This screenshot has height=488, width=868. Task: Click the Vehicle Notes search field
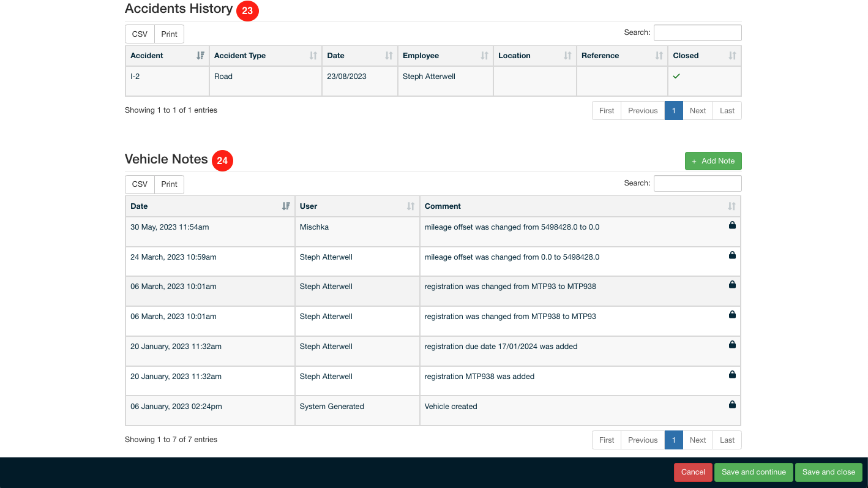(697, 183)
